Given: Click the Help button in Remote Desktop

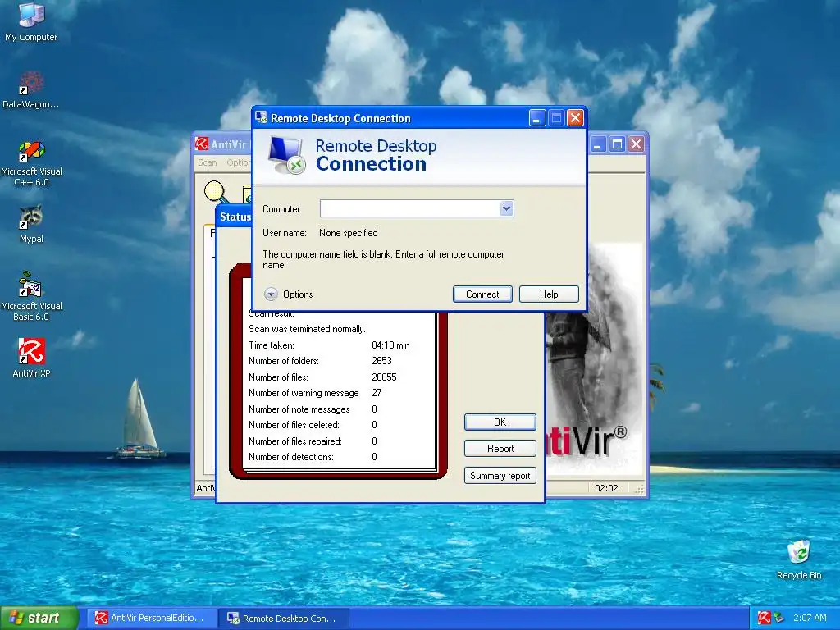Looking at the screenshot, I should click(x=549, y=294).
